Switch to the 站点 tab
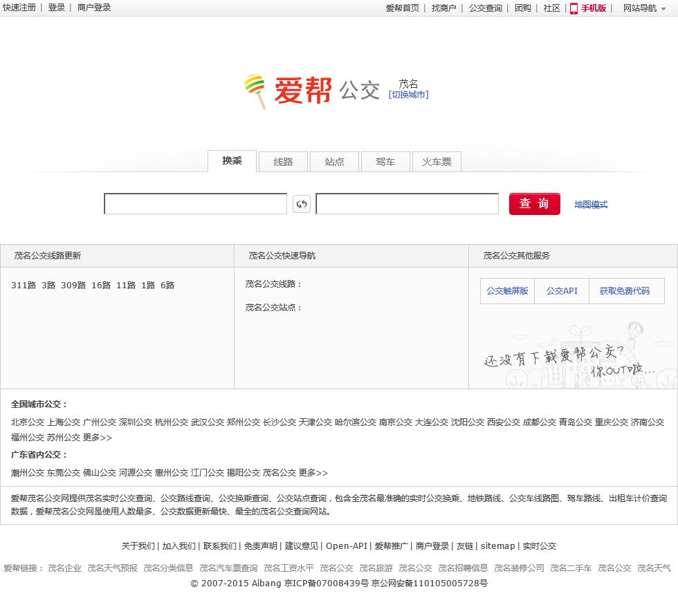 334,162
